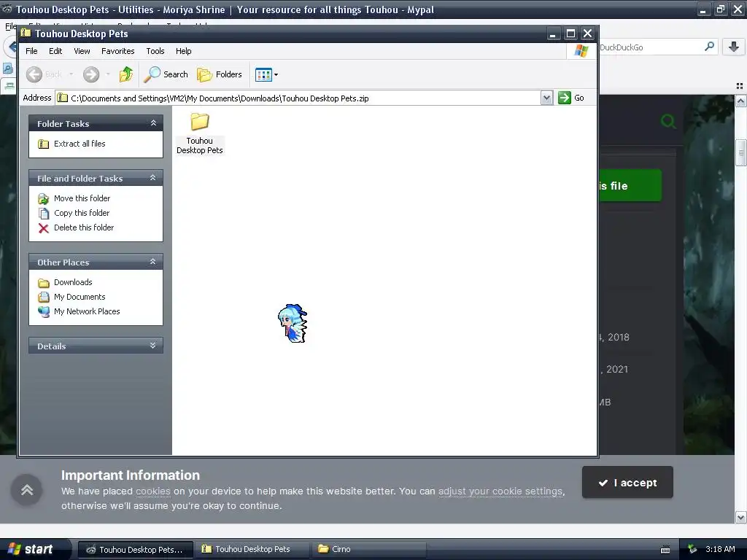The width and height of the screenshot is (747, 560).
Task: Click the Move this folder icon
Action: (43, 198)
